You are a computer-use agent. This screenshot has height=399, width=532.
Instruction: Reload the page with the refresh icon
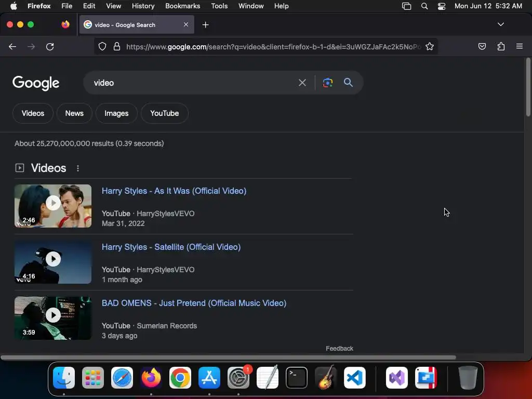click(50, 46)
